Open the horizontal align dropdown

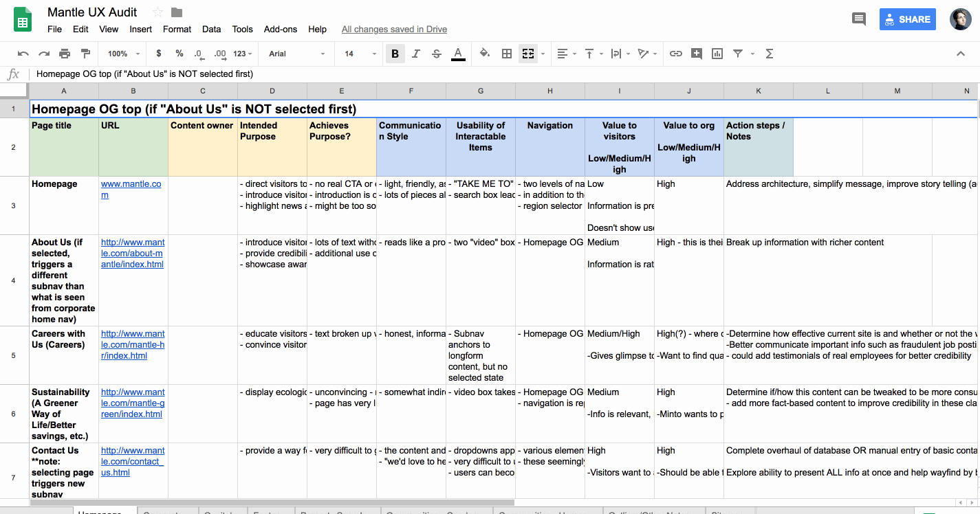tap(566, 54)
